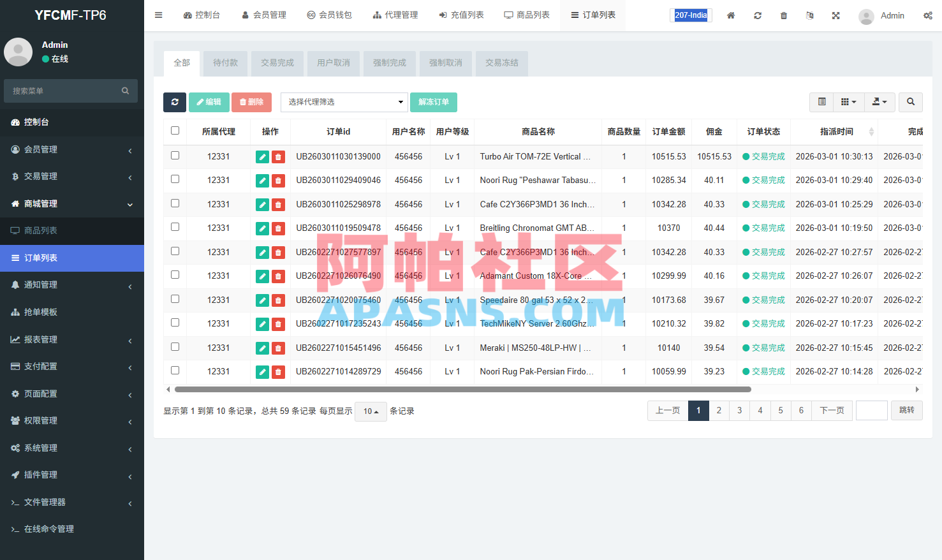Toggle the sidebar with the hamburger icon
942x560 pixels.
(159, 15)
